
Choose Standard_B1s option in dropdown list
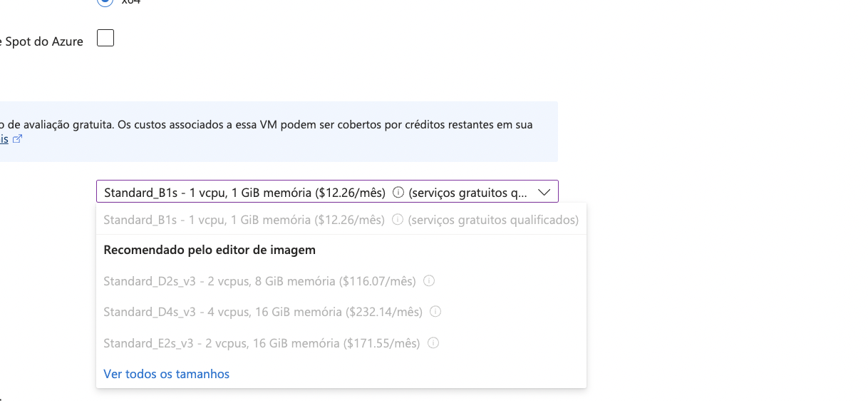341,220
